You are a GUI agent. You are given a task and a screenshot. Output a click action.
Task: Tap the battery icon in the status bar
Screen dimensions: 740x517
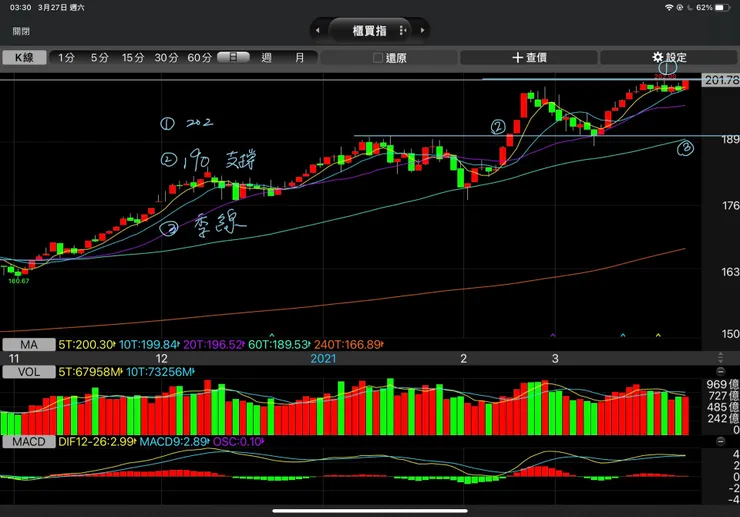pos(722,8)
